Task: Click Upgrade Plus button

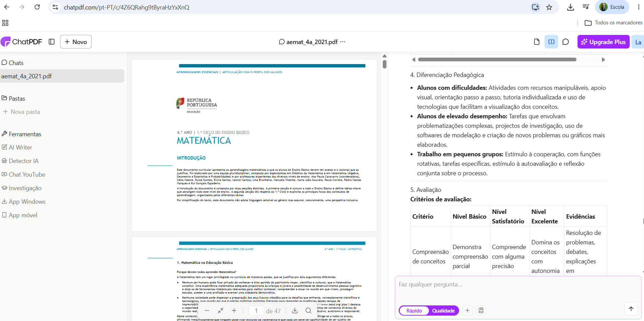Action: [x=603, y=42]
